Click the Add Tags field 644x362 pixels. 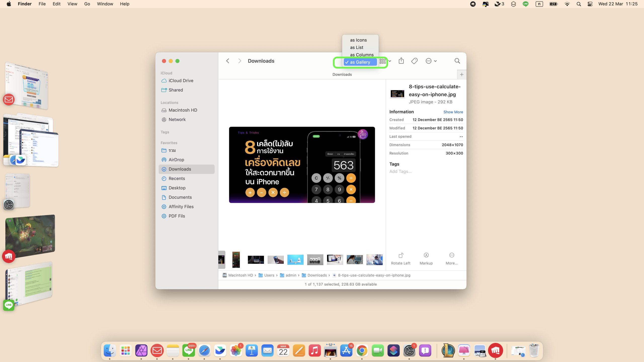coord(400,171)
